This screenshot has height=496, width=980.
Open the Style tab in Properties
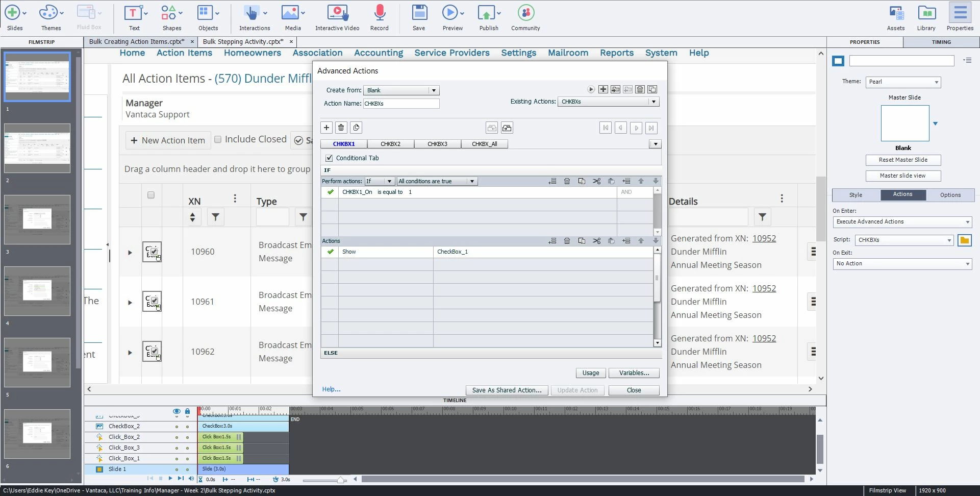tap(856, 195)
